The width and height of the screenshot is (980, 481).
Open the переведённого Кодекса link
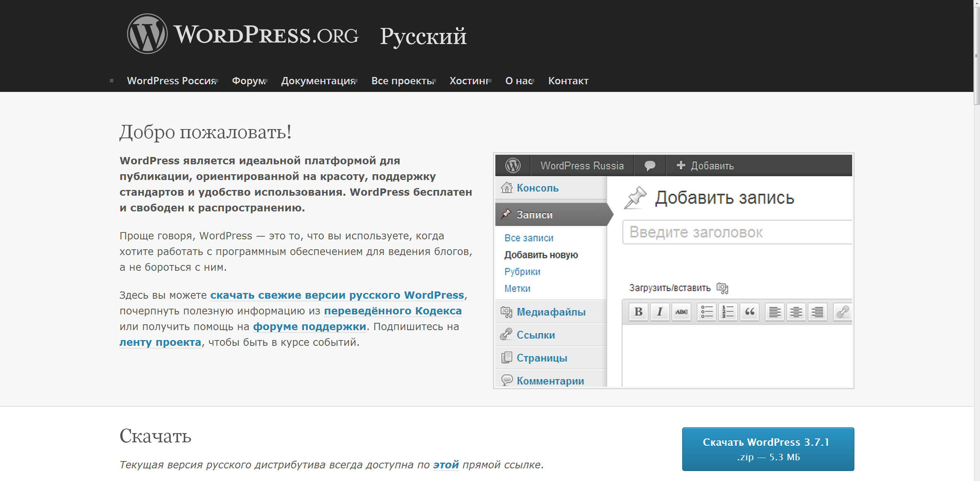393,311
